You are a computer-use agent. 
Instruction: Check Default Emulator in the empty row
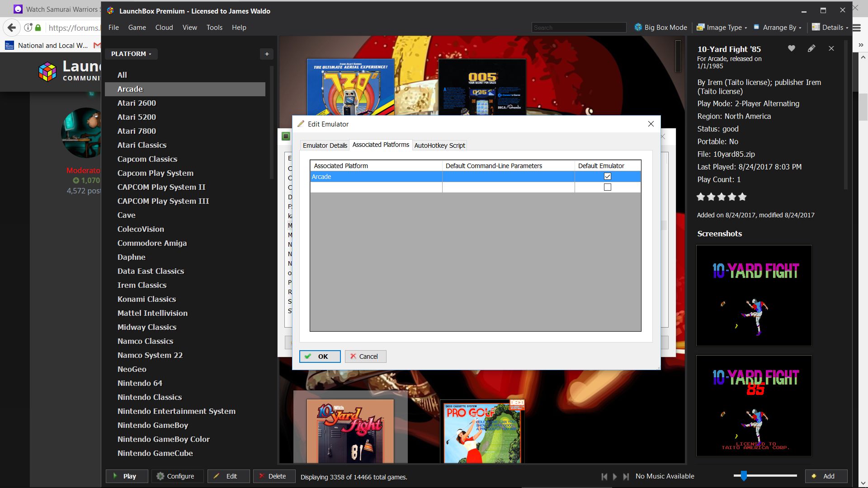coord(608,187)
